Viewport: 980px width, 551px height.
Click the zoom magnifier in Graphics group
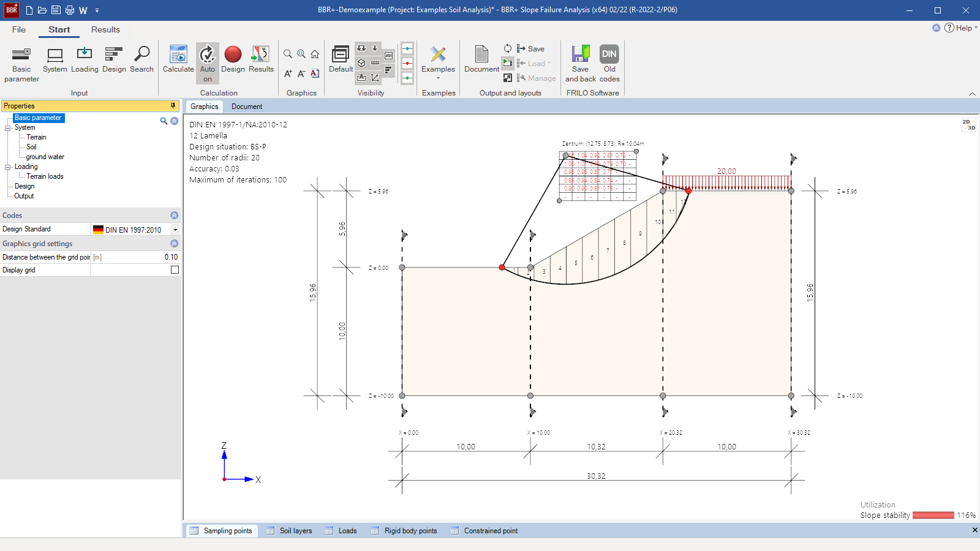click(288, 54)
